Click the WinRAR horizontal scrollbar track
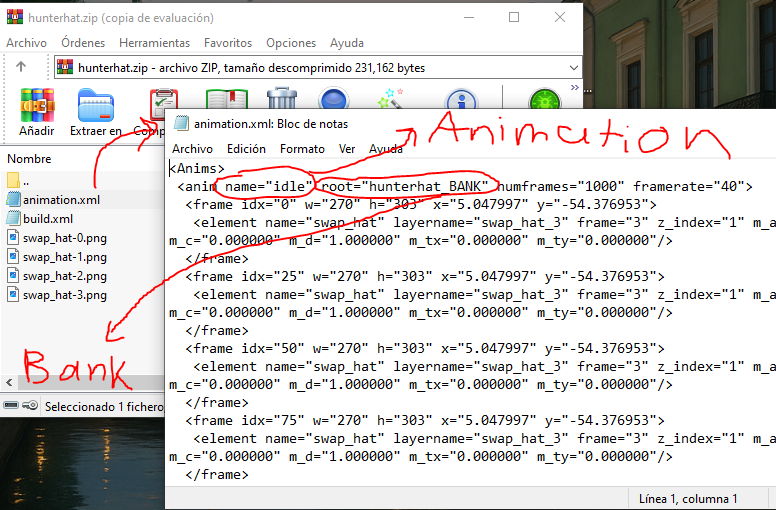The width and height of the screenshot is (776, 510). pos(92,382)
